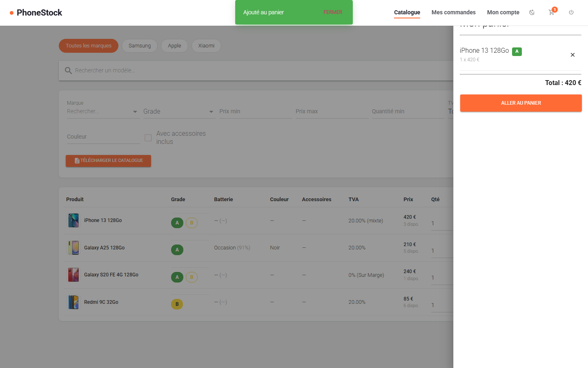
Task: Click the 'Total : 420 €' cart total
Action: click(563, 83)
